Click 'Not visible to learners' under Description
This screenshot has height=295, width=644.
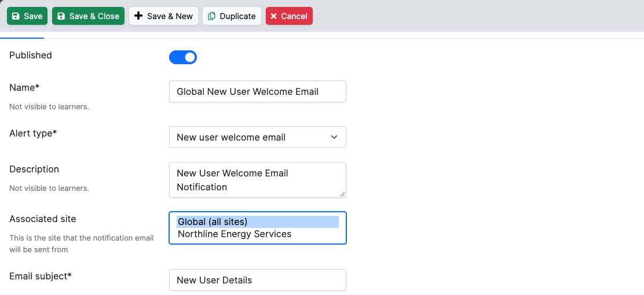(49, 189)
